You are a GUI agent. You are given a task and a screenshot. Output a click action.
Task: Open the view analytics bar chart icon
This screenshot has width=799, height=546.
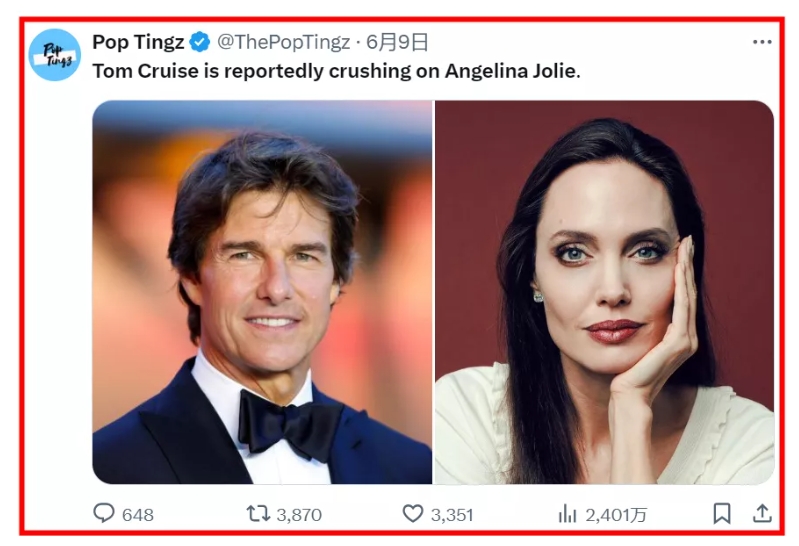[568, 513]
